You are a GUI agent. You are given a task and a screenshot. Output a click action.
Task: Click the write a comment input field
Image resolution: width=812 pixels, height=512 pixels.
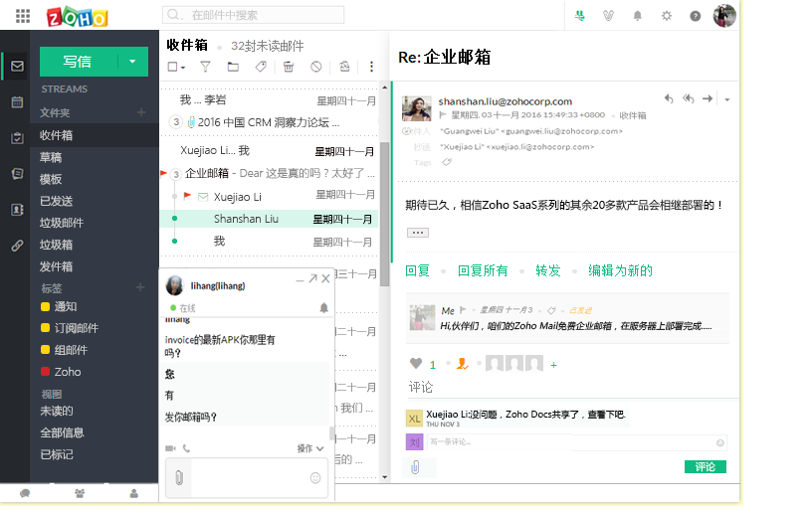click(577, 442)
